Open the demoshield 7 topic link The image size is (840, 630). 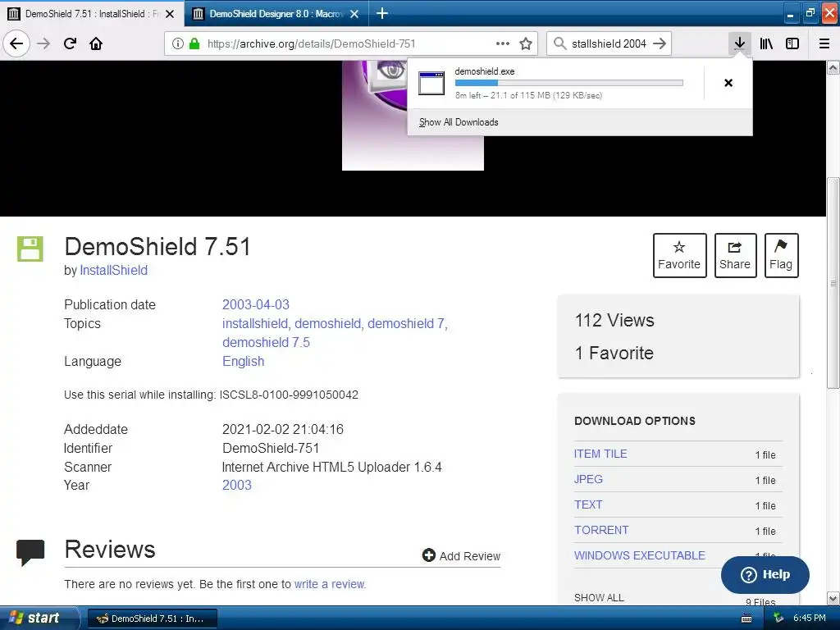click(406, 323)
